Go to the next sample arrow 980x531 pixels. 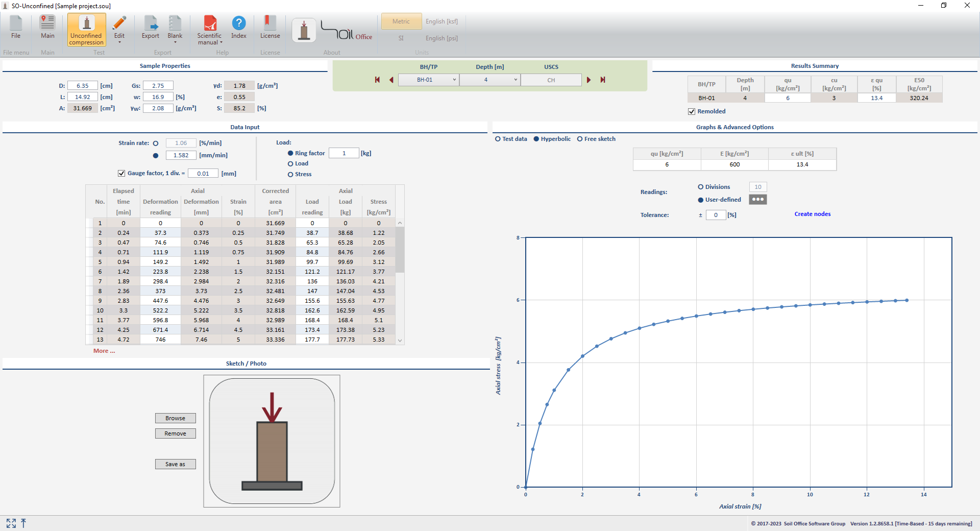point(589,80)
